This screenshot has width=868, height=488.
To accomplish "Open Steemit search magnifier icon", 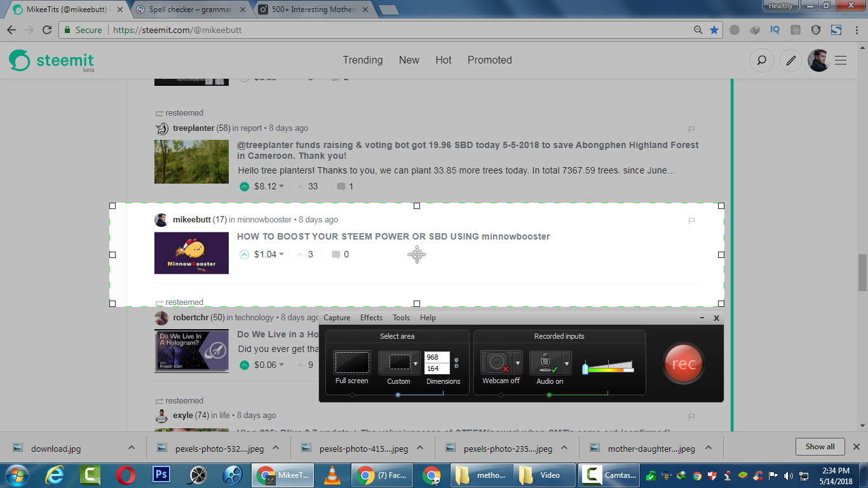I will click(761, 61).
